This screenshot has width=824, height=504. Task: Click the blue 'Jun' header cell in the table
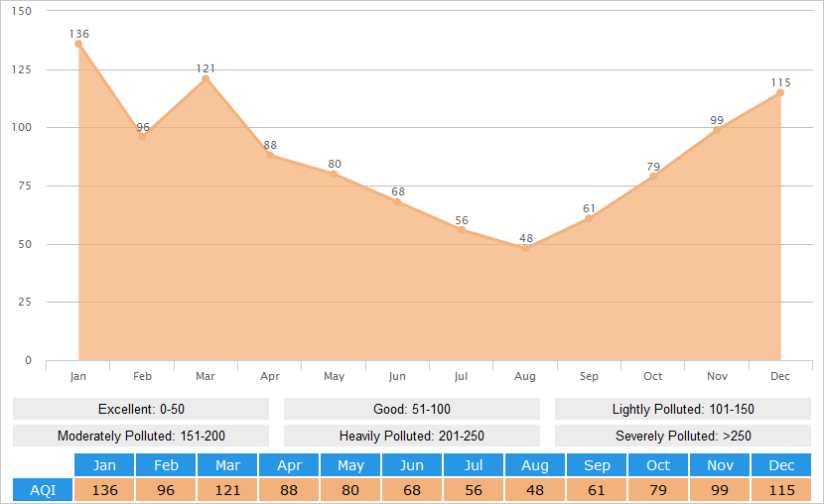(x=411, y=465)
